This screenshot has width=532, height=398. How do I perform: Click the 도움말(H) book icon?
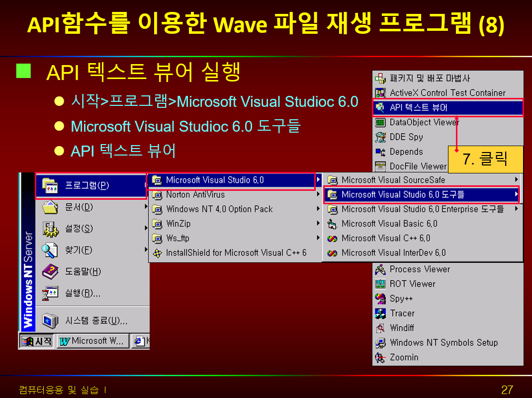coord(50,272)
